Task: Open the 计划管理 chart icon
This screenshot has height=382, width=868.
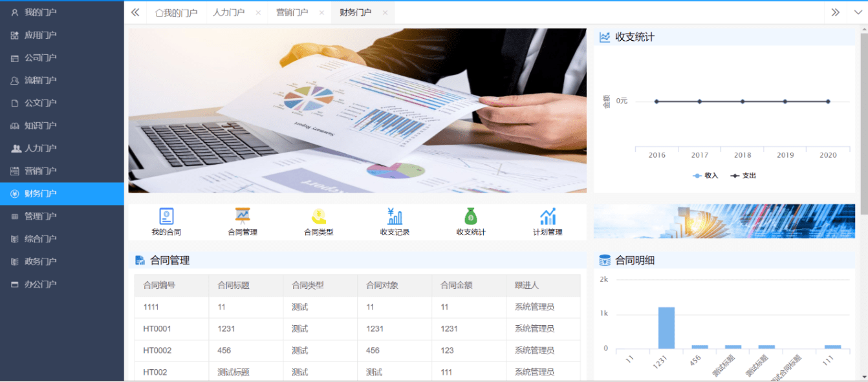Action: coord(547,217)
